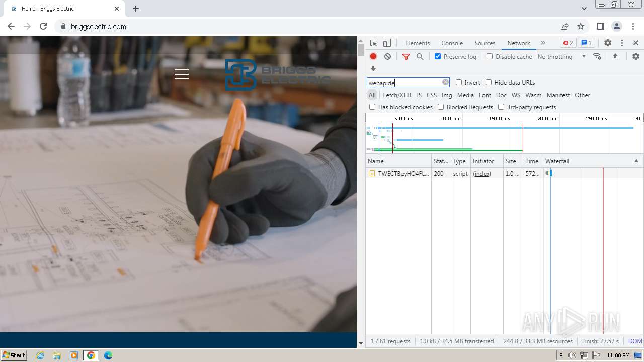644x362 pixels.
Task: Click the browser reload button
Action: coord(43,26)
